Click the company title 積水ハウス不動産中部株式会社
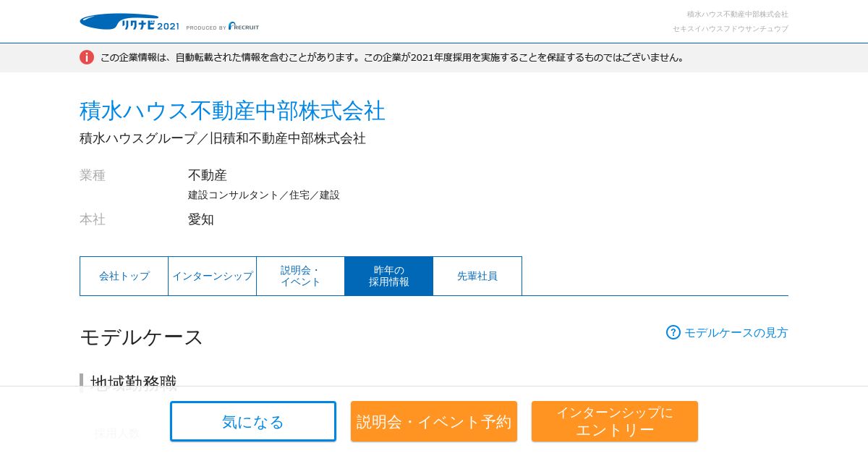Image resolution: width=868 pixels, height=456 pixels. pos(232,111)
